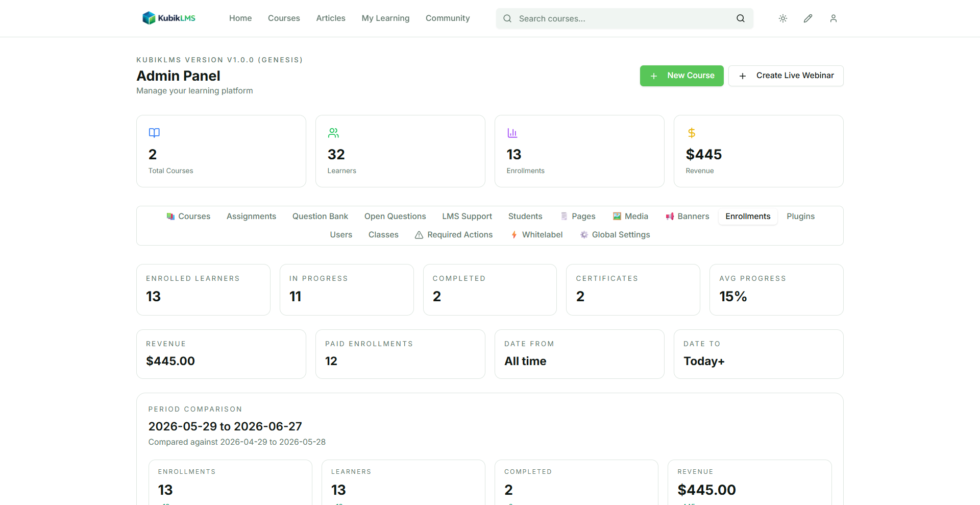980x505 pixels.
Task: Click the Revenue dollar sign icon
Action: [x=692, y=133]
